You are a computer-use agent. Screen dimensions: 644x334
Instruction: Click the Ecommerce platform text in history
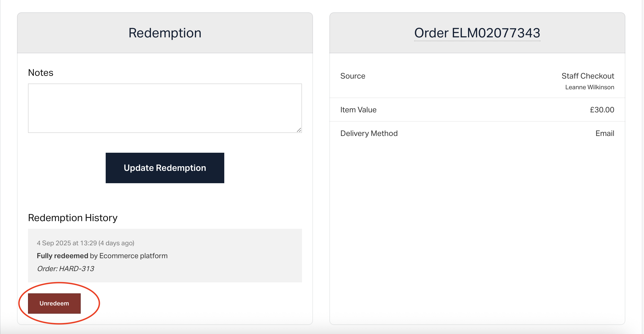coord(133,256)
